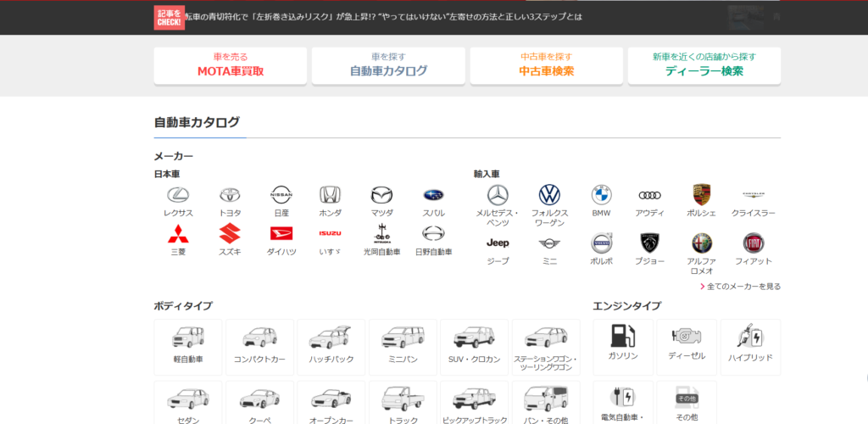Click the Lexus brand logo

178,195
